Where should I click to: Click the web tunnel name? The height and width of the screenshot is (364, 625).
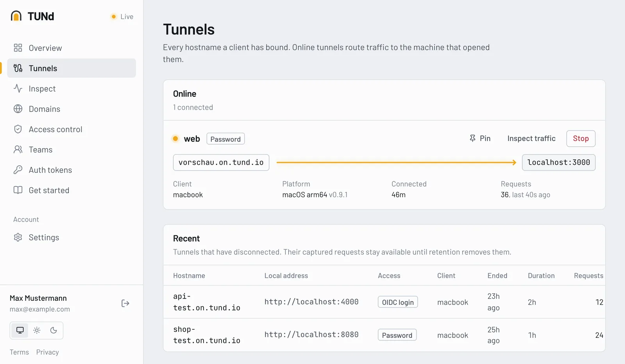click(x=192, y=138)
